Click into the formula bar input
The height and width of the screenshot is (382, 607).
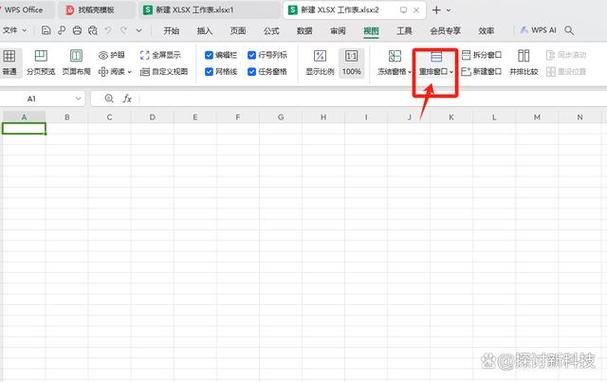(x=372, y=99)
